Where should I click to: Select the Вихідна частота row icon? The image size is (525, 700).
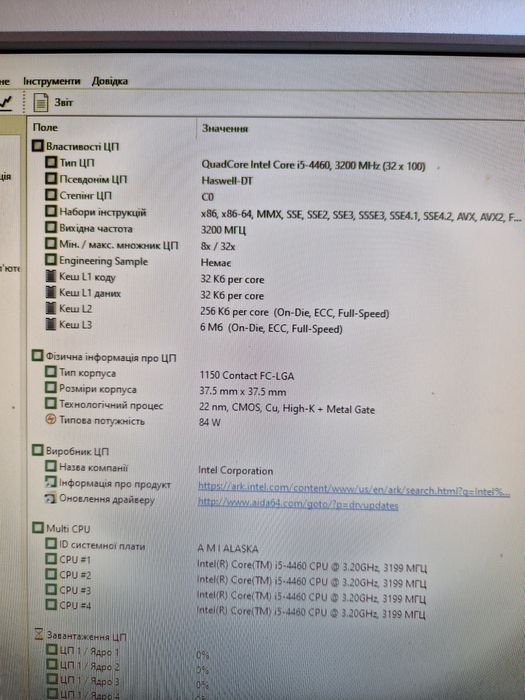tap(51, 228)
